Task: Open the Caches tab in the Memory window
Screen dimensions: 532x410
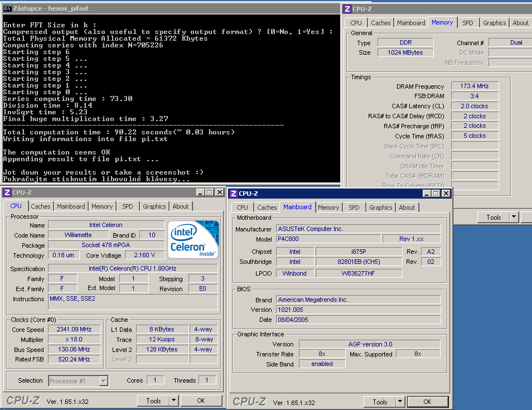Action: [381, 23]
